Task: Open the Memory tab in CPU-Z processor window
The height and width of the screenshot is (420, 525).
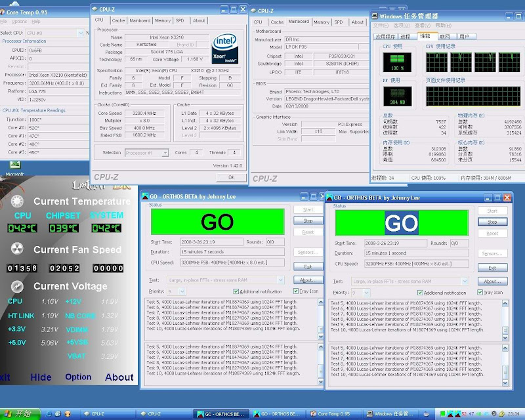Action: pyautogui.click(x=163, y=20)
